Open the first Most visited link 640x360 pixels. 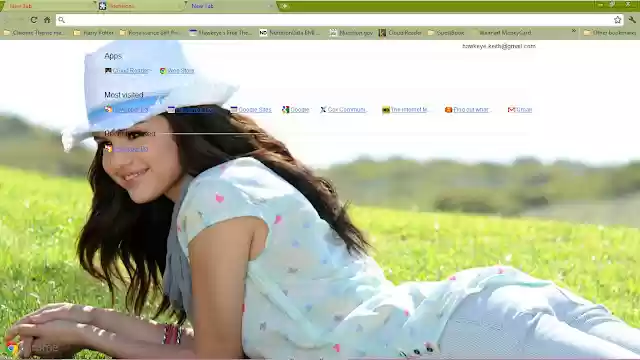point(126,109)
